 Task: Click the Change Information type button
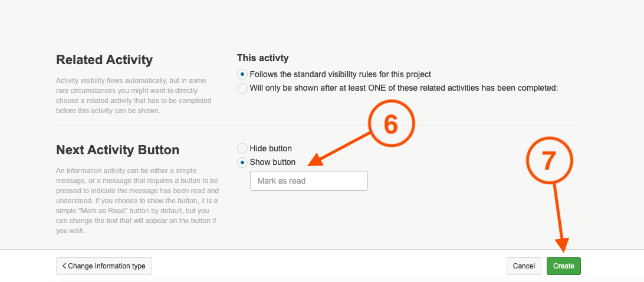(104, 266)
